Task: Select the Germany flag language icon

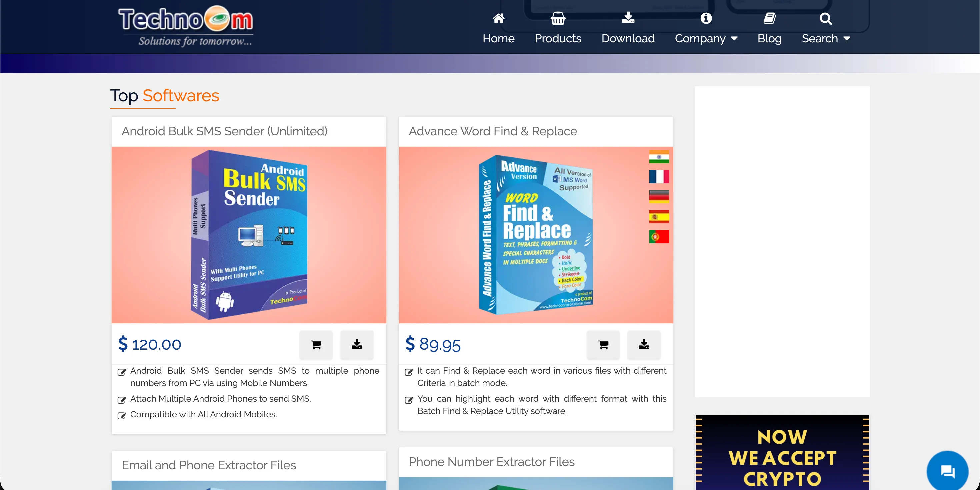Action: tap(659, 197)
